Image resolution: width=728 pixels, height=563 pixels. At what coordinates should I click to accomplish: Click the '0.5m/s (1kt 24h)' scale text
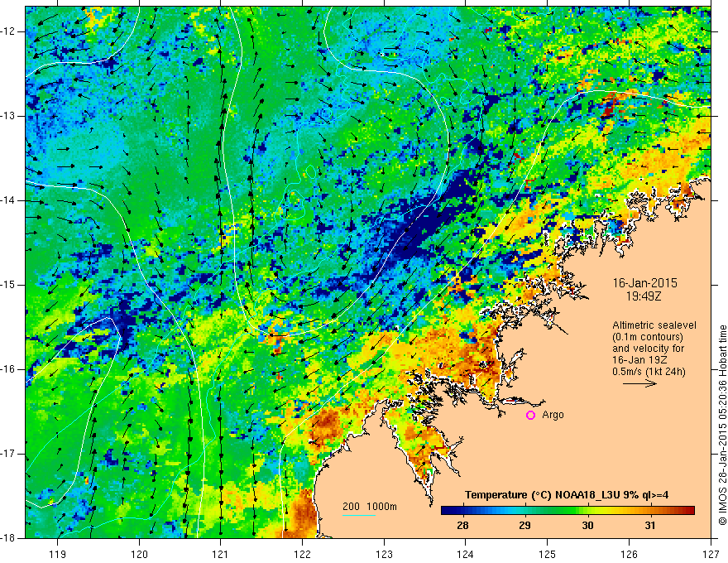point(649,372)
